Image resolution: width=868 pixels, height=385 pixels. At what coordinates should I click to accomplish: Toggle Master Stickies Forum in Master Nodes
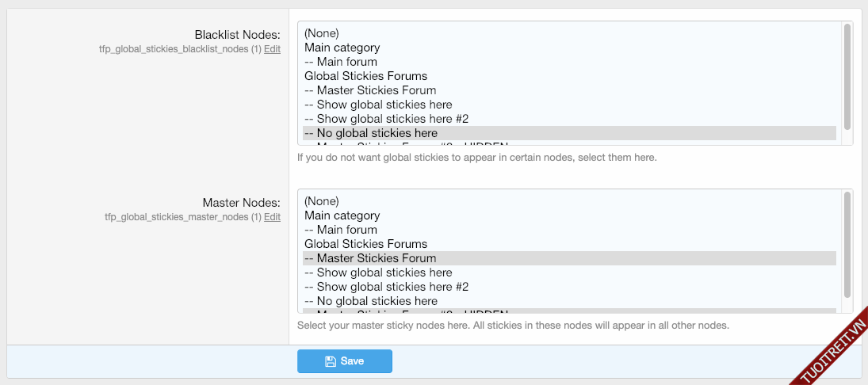tap(370, 258)
